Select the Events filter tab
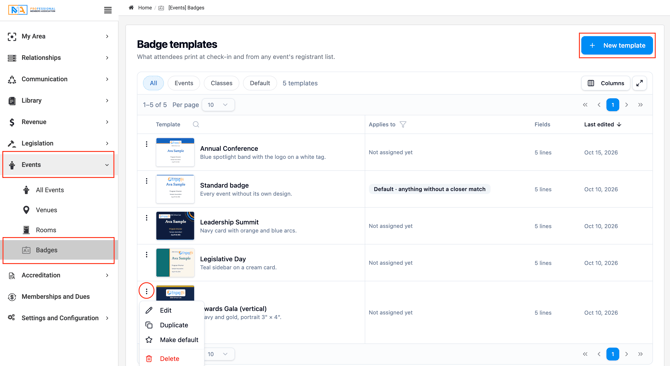 click(184, 83)
